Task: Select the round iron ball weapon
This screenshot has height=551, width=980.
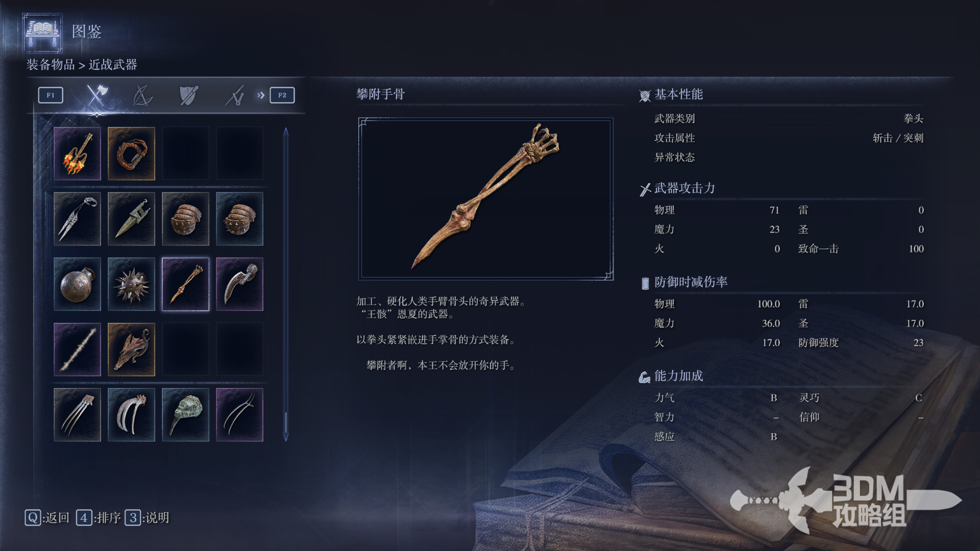Action: click(77, 284)
